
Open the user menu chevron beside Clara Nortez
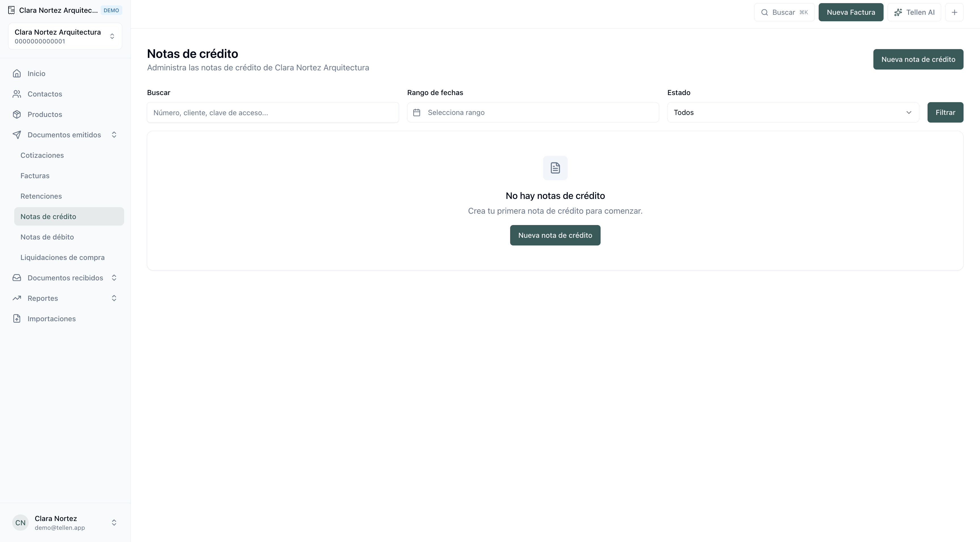coord(114,523)
